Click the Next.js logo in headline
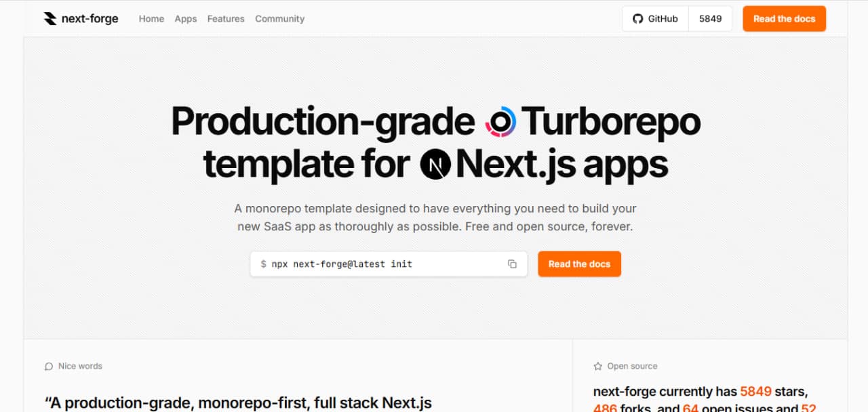 435,164
